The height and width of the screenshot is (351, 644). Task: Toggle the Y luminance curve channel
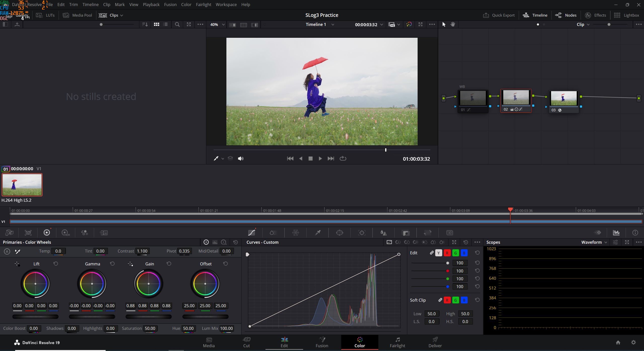[x=439, y=253]
